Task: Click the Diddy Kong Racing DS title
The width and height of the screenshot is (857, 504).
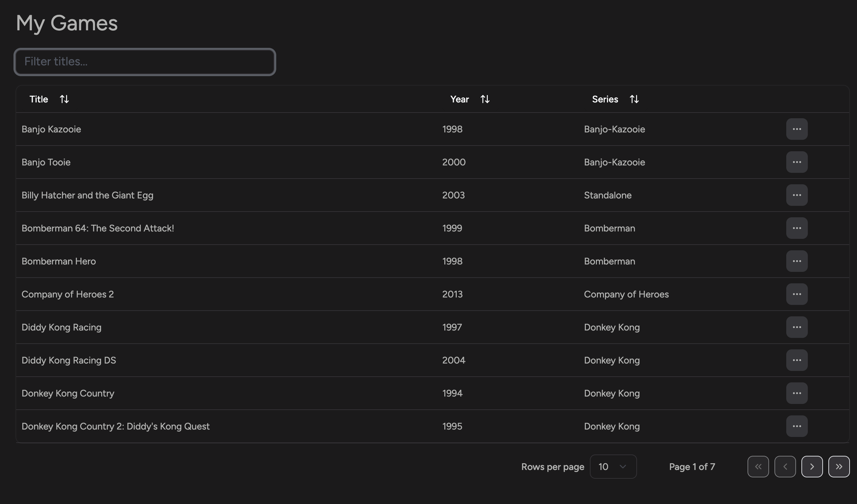Action: [x=69, y=360]
